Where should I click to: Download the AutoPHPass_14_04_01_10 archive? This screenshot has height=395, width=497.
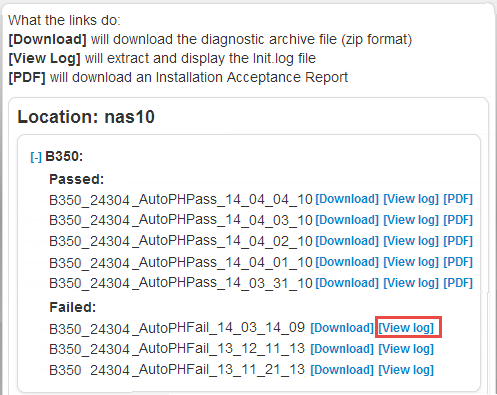tap(347, 262)
